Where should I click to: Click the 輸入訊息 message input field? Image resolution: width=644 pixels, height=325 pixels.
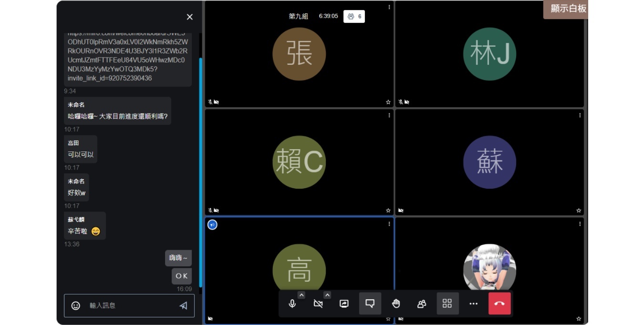(129, 305)
